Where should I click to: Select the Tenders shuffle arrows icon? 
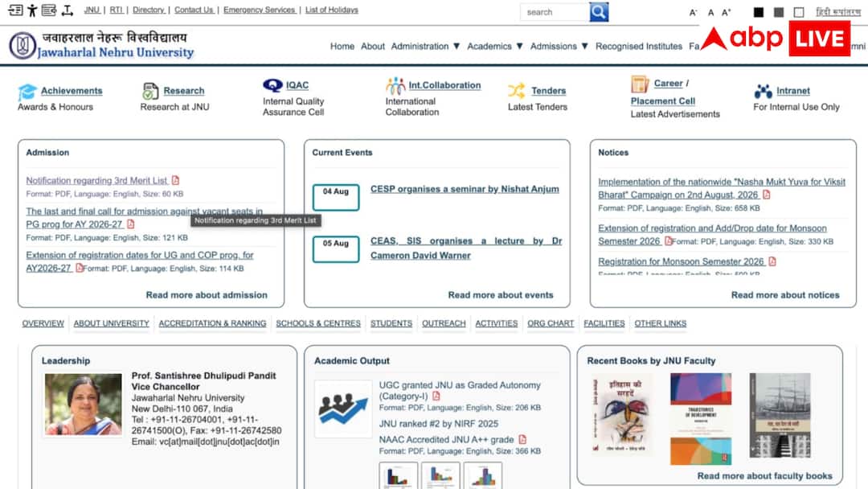[x=517, y=90]
